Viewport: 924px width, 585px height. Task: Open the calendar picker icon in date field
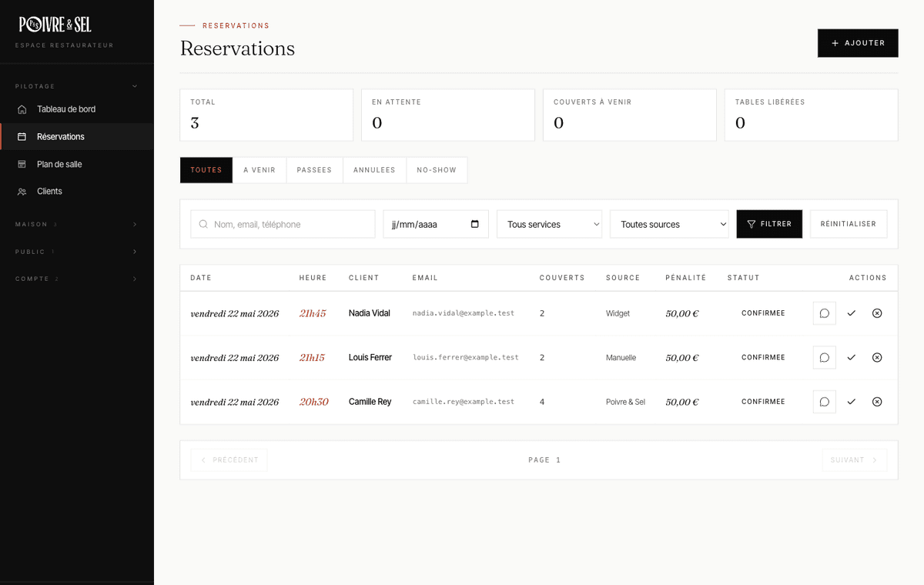[474, 224]
